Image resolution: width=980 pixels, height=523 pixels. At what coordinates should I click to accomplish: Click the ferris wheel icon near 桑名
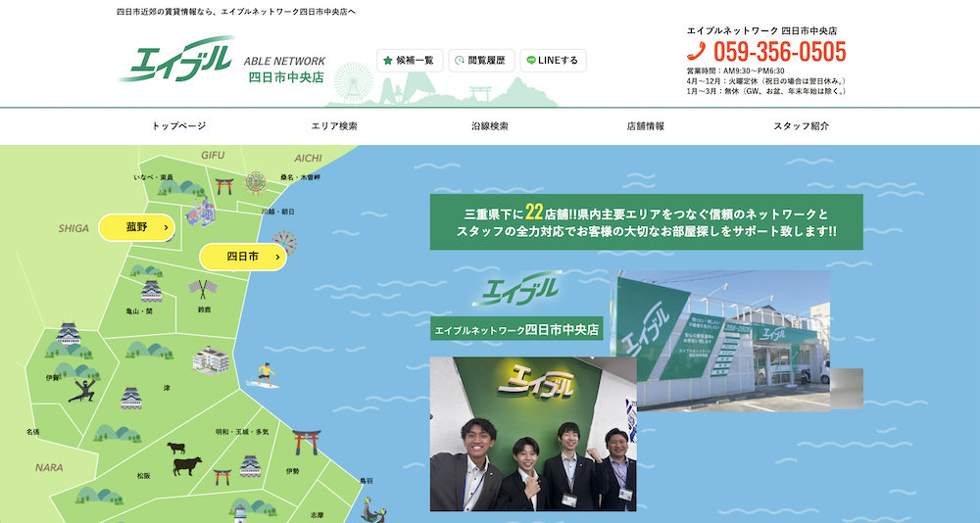click(255, 182)
